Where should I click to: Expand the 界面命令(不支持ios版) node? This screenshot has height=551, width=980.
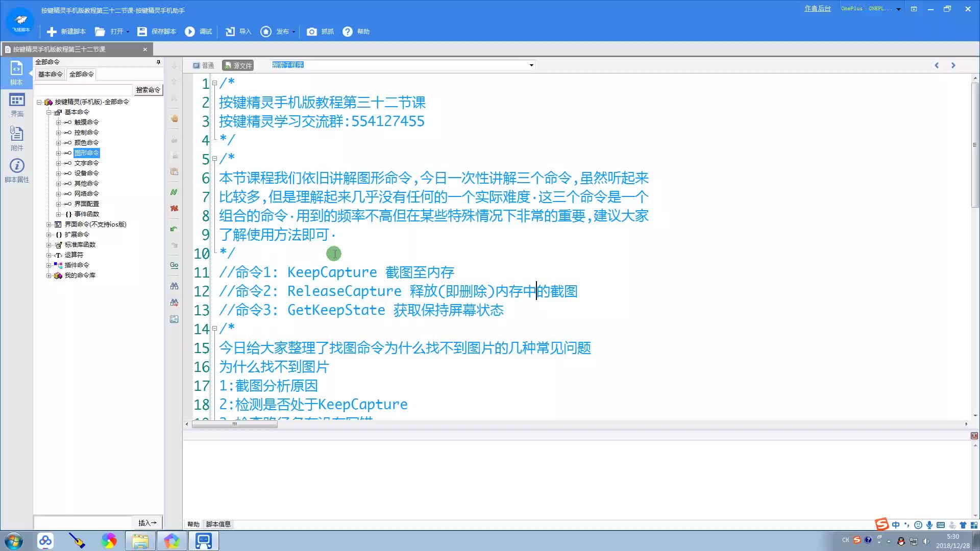point(48,224)
